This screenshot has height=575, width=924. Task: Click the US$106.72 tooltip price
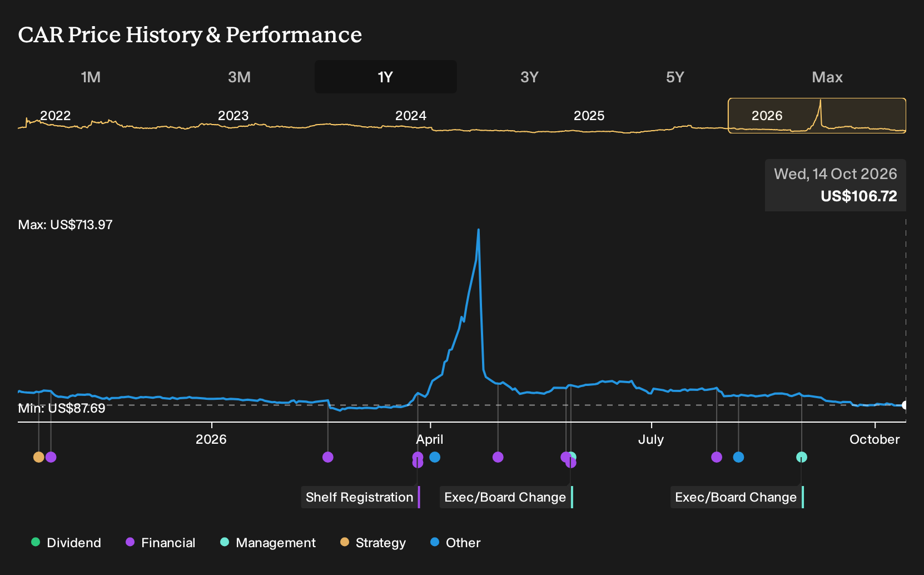coord(859,196)
